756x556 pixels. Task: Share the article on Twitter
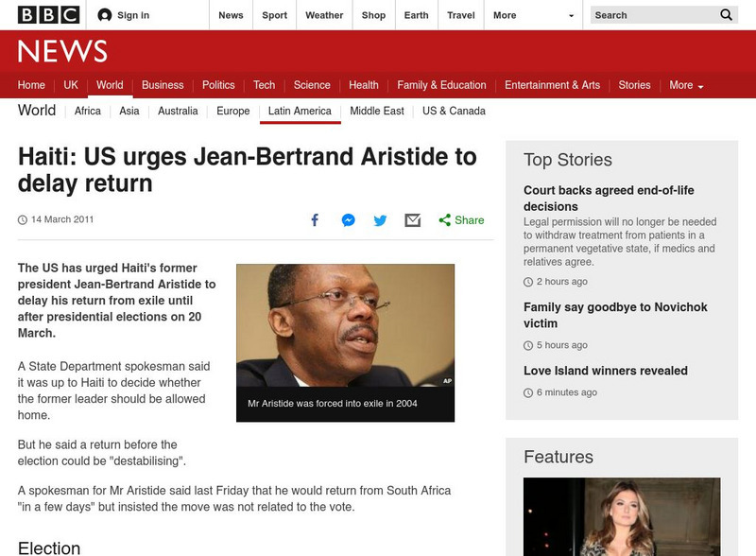tap(380, 219)
